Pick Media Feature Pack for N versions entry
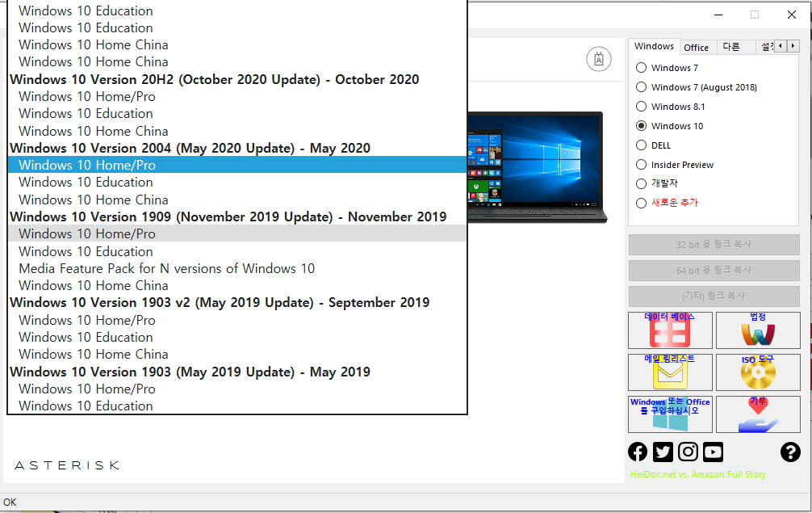Viewport: 812px width, 513px height. pos(237,268)
